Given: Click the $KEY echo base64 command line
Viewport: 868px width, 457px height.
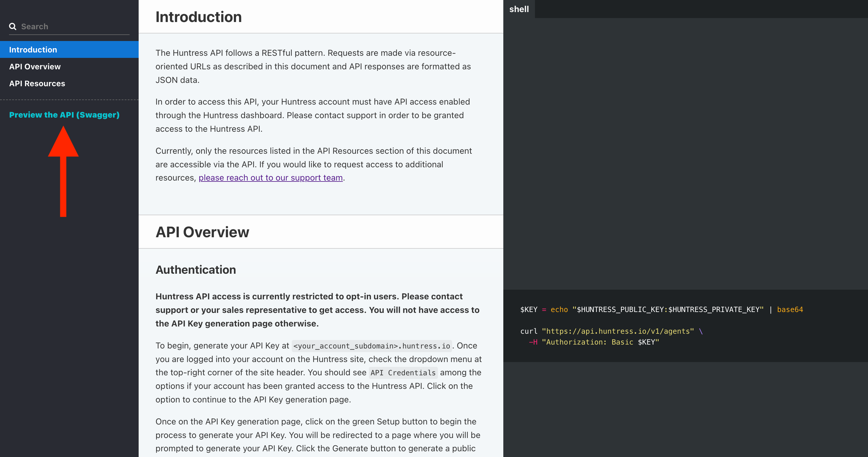Looking at the screenshot, I should pos(662,309).
